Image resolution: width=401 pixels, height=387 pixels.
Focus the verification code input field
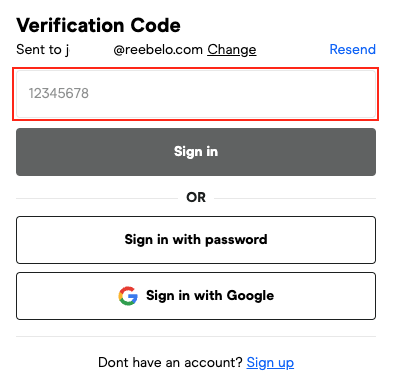196,94
